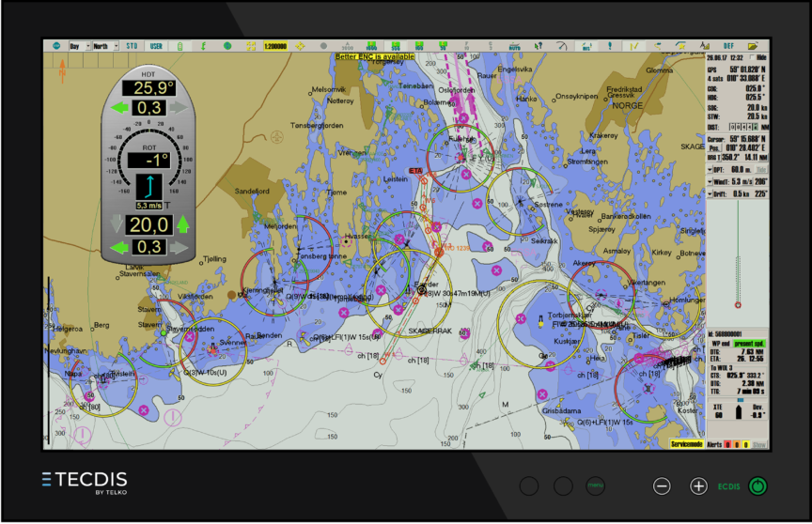Click the own ship symbol near Færder
This screenshot has height=524, width=812.
(422, 290)
